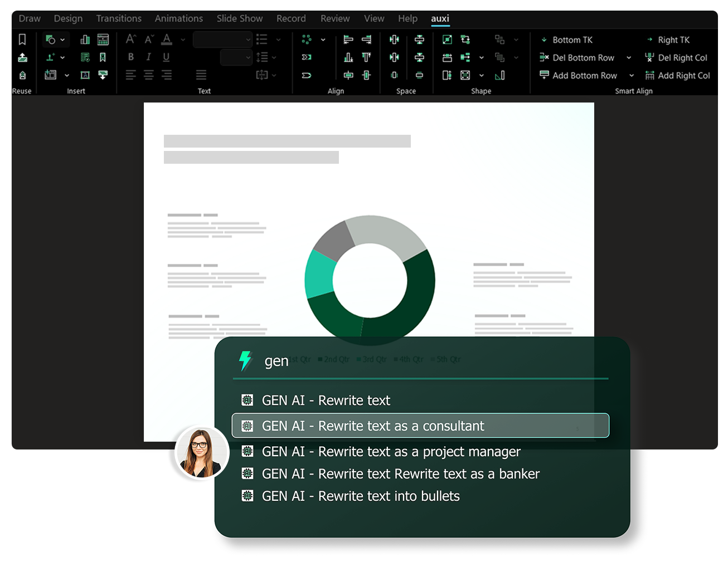Switch to the Design tab
728x562 pixels.
click(68, 18)
